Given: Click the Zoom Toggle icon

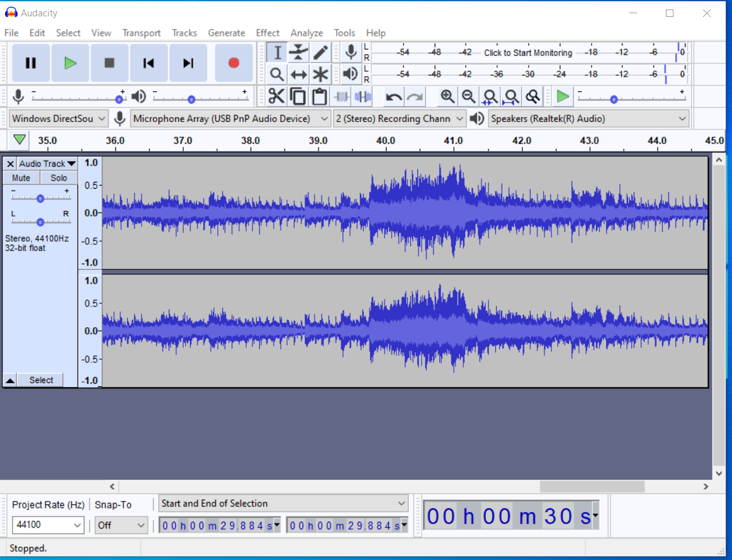Looking at the screenshot, I should pyautogui.click(x=532, y=97).
